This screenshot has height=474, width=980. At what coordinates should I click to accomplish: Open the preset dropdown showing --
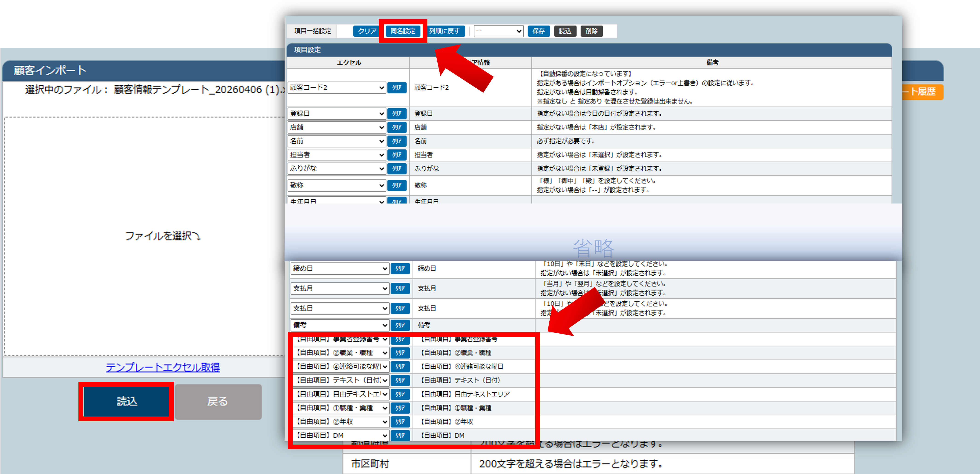pyautogui.click(x=498, y=31)
